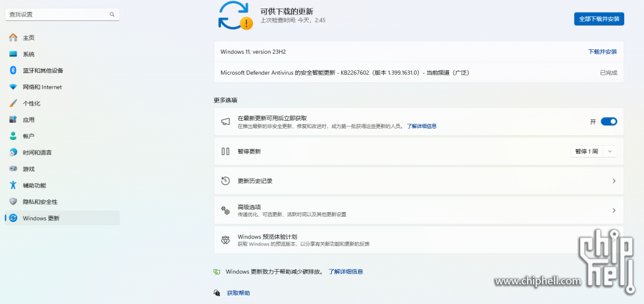Click the 更新历史记录 row text
Screen dimensions: 644x304
pos(255,181)
